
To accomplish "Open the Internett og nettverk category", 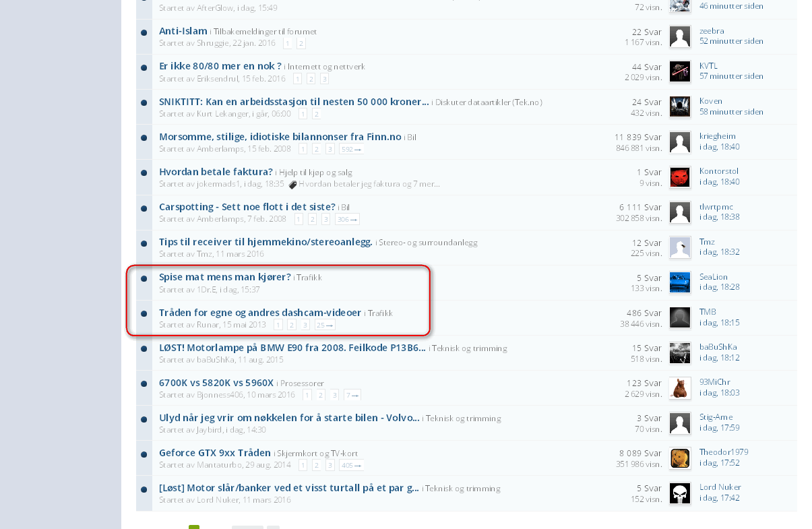I will coord(326,67).
